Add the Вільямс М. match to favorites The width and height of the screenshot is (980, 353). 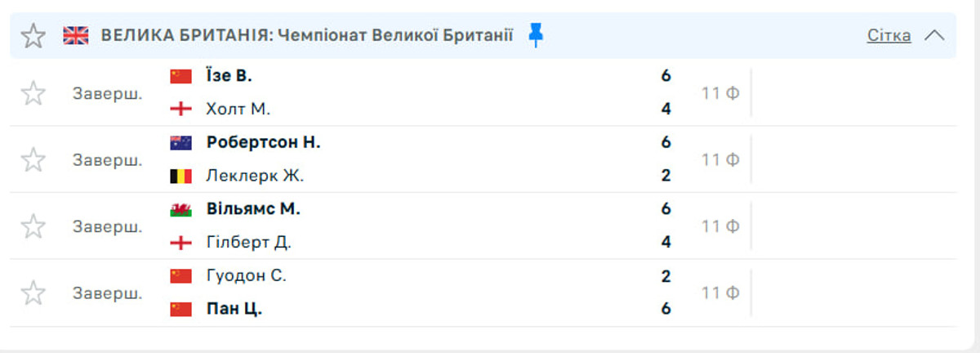click(33, 226)
